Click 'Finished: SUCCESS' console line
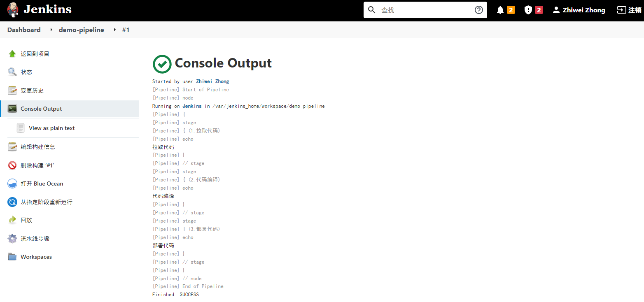Image resolution: width=644 pixels, height=302 pixels. 175,295
